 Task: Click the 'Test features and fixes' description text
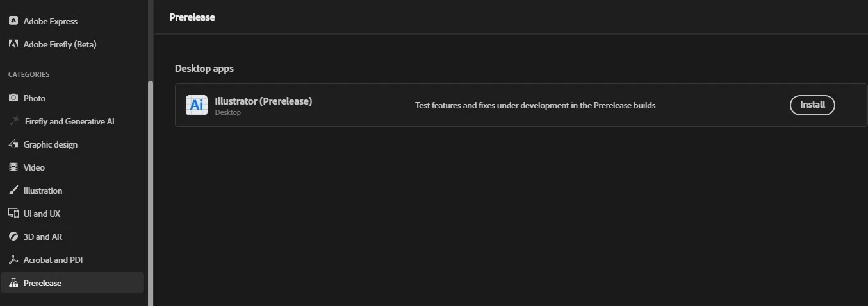[535, 105]
